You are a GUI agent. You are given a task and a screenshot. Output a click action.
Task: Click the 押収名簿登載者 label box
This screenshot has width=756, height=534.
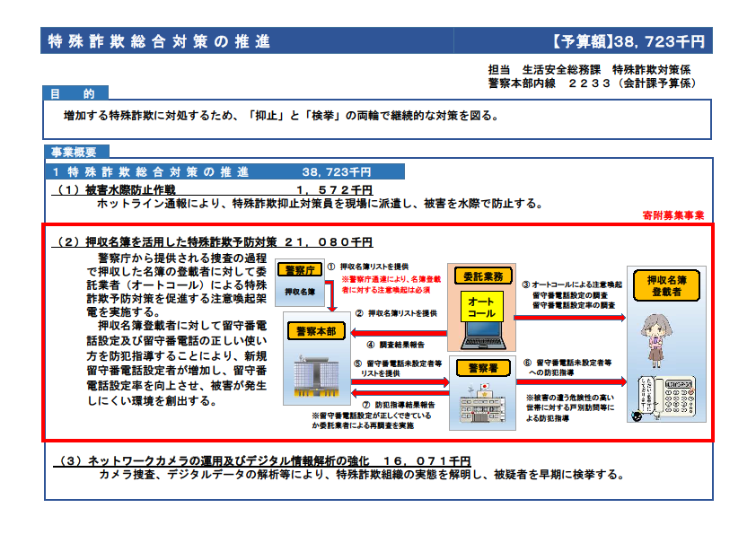pos(666,285)
